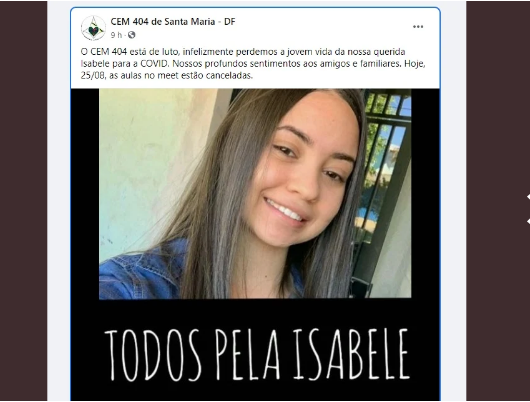
Task: Open the three-dot post options menu
Action: pyautogui.click(x=418, y=27)
